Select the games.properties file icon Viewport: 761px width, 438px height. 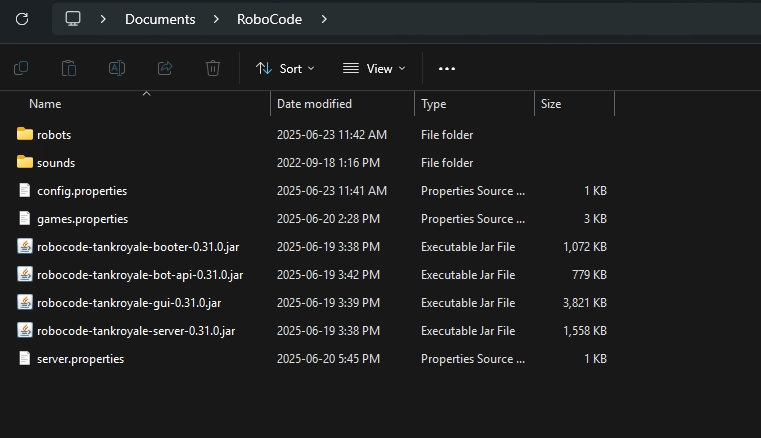click(x=25, y=219)
